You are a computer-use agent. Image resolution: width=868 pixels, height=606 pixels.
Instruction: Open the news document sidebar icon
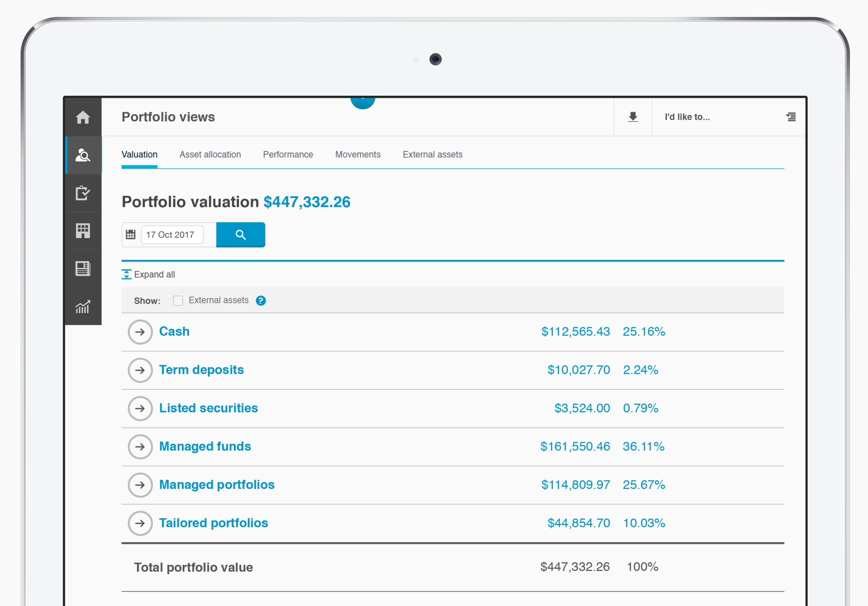(83, 269)
